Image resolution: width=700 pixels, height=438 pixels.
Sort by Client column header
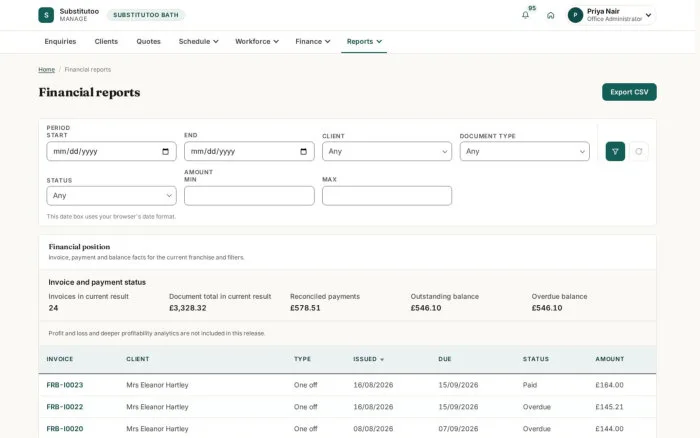click(138, 359)
